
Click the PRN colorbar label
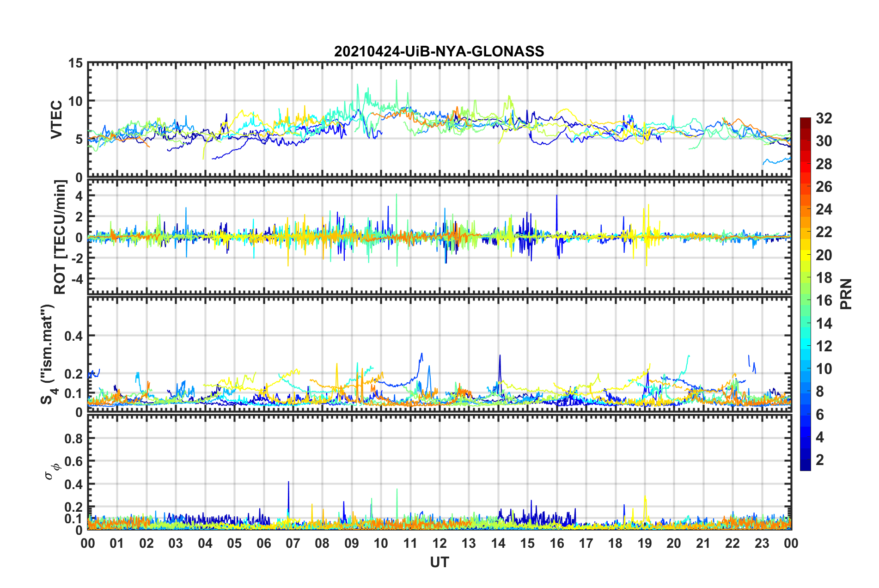[846, 294]
